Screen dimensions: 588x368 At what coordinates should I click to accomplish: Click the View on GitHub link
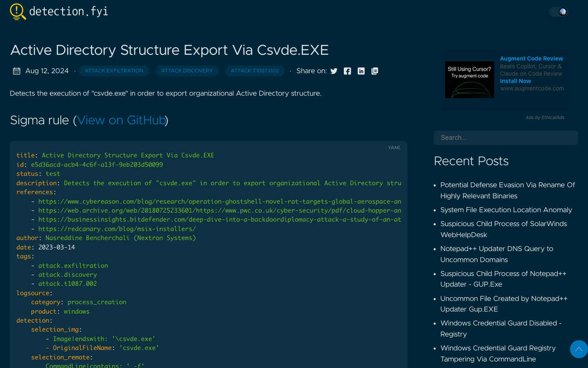tap(121, 120)
